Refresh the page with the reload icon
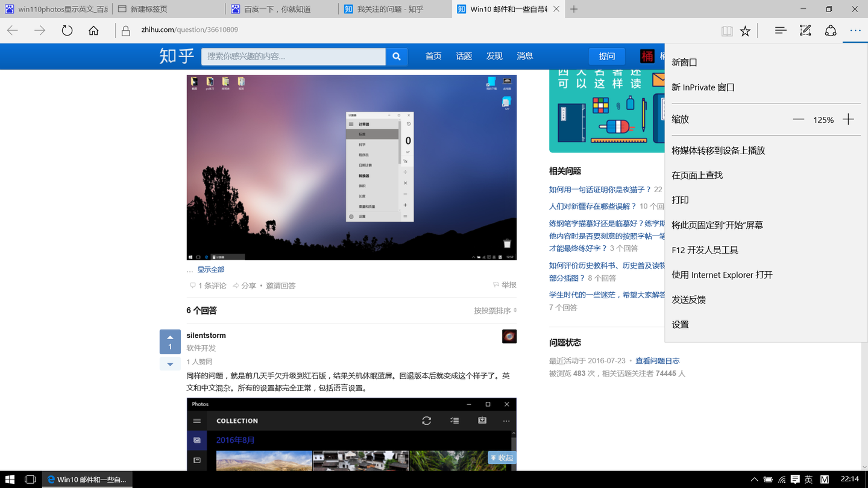This screenshot has width=868, height=488. click(x=66, y=29)
